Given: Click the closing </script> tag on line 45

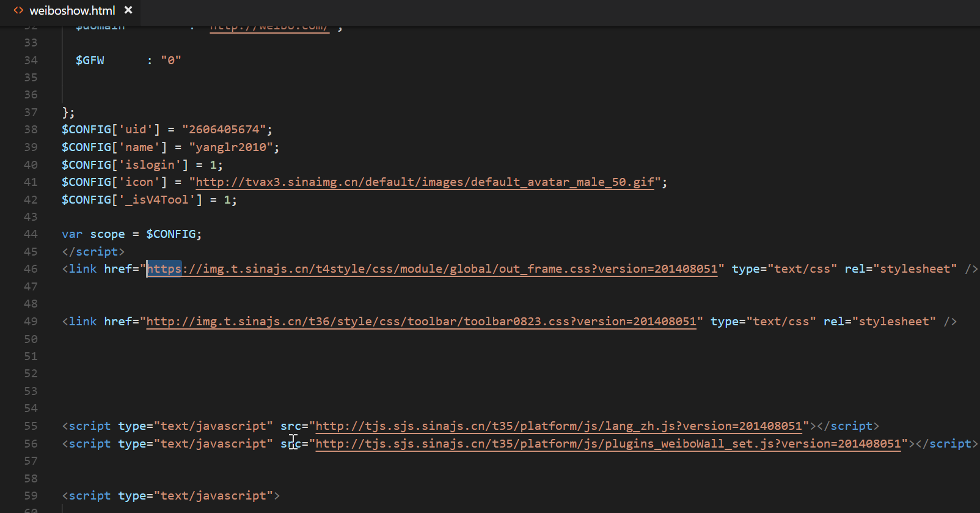Looking at the screenshot, I should (93, 252).
